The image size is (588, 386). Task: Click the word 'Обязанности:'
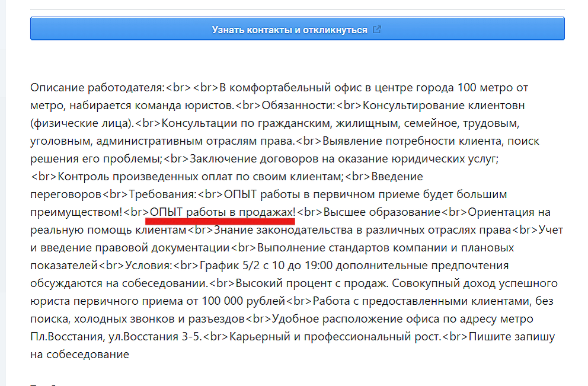[298, 105]
